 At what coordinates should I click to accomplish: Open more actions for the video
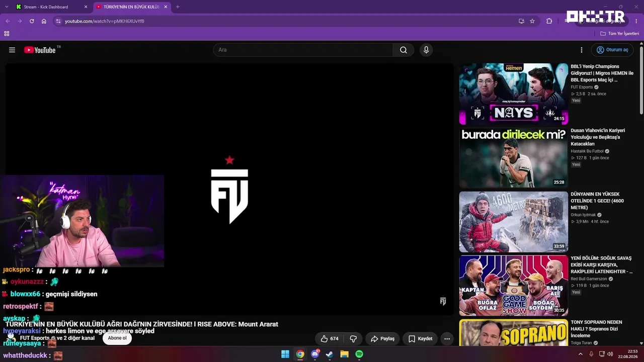(x=447, y=339)
